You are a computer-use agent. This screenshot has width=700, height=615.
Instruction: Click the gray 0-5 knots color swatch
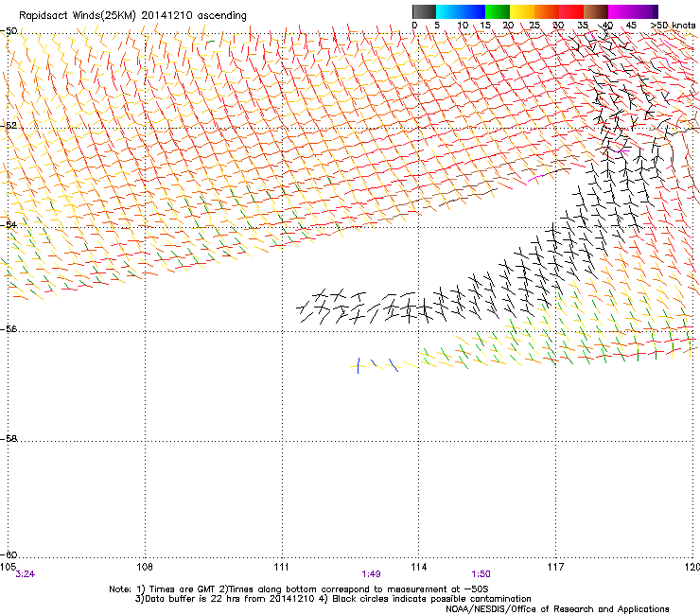(x=424, y=11)
